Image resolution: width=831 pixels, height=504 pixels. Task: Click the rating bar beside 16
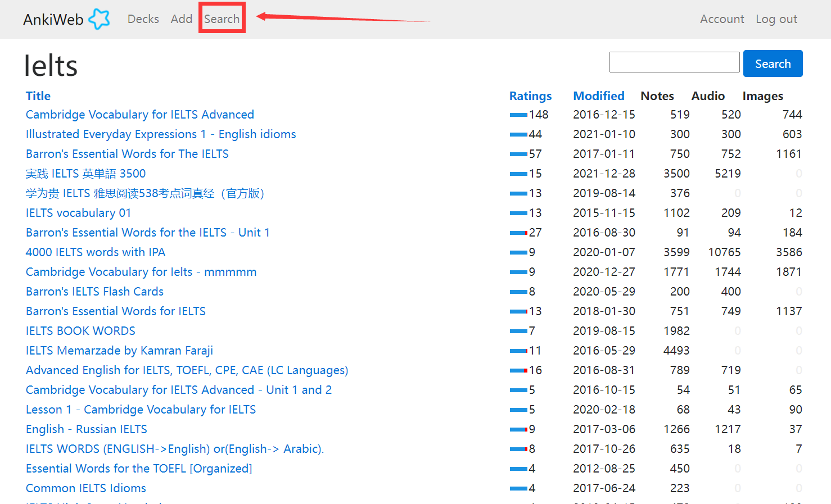[x=518, y=370]
